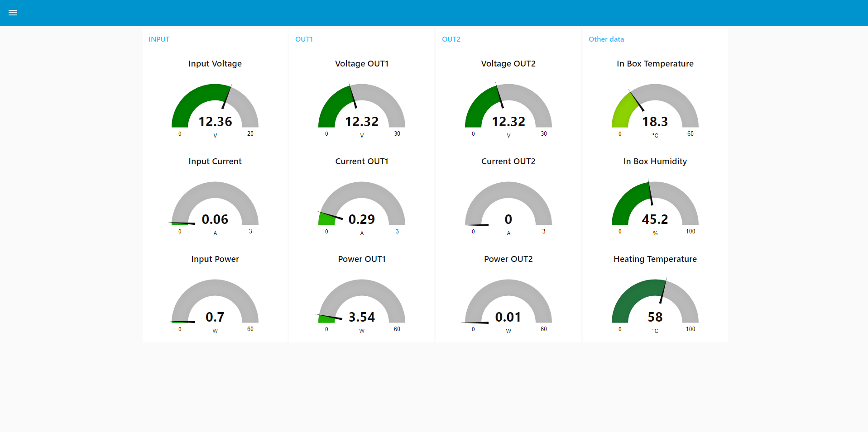
Task: Click the 3.54 power value
Action: tap(362, 317)
